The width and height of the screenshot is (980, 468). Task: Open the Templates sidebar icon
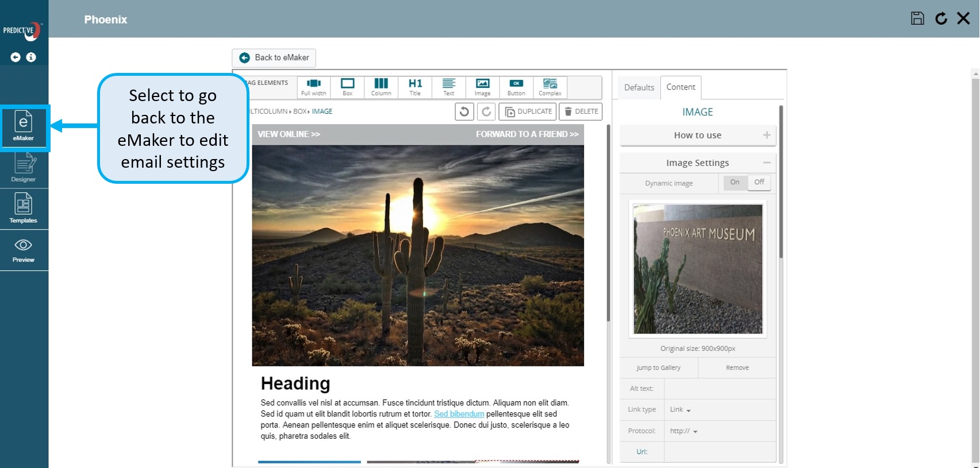pos(24,208)
